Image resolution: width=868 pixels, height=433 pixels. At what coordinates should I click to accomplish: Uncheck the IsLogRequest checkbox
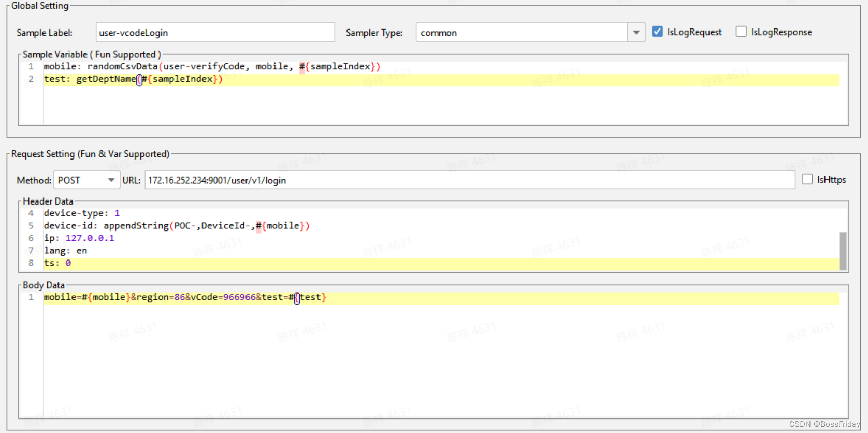click(657, 32)
